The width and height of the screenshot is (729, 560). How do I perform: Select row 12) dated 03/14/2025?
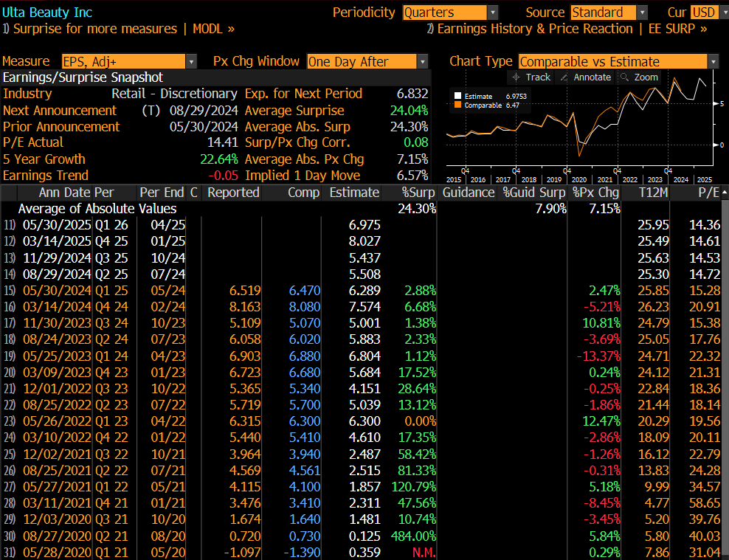[362, 241]
